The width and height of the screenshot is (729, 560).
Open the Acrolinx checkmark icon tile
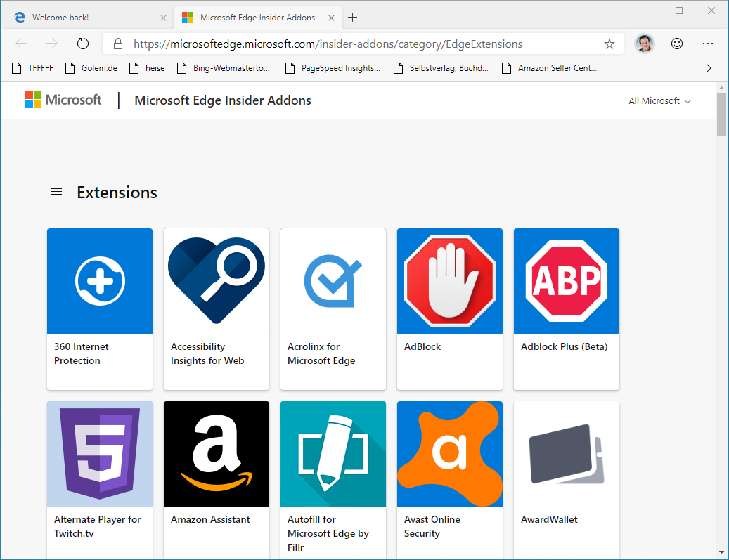(333, 280)
